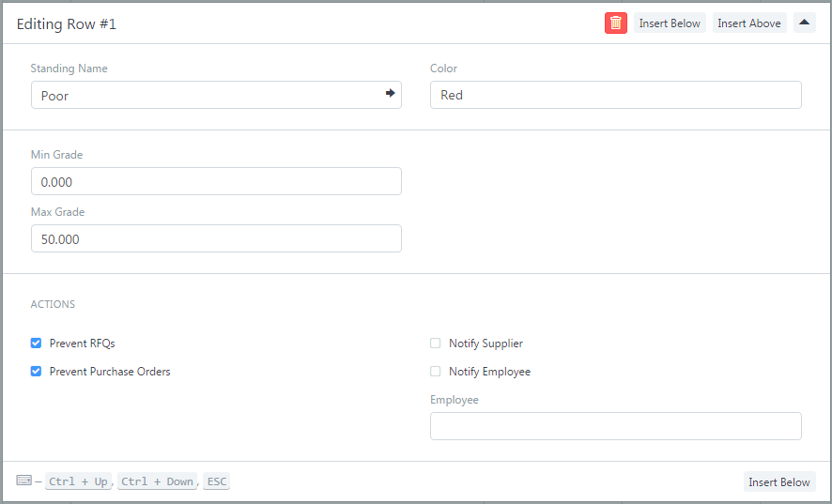
Task: Disable the Prevent Purchase Orders checkbox
Action: click(x=37, y=372)
